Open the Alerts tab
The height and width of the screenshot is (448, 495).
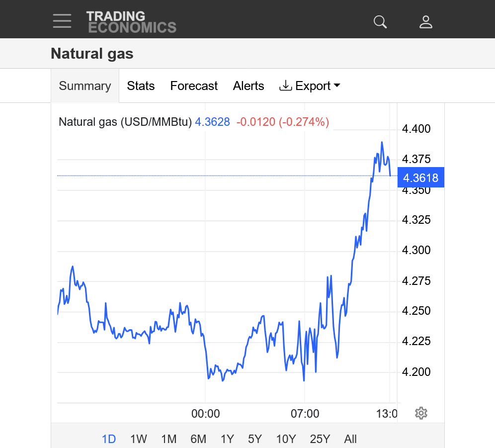(248, 86)
